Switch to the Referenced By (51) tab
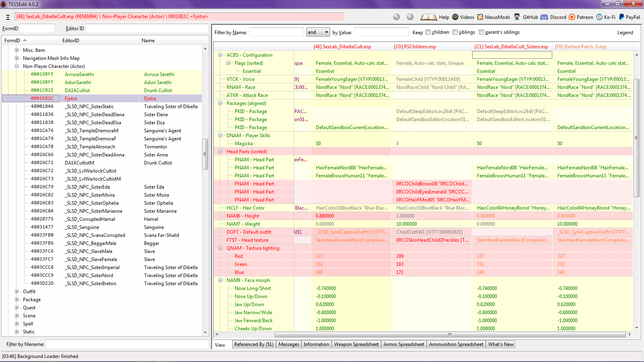Viewport: 644px width, 362px height. tap(254, 344)
